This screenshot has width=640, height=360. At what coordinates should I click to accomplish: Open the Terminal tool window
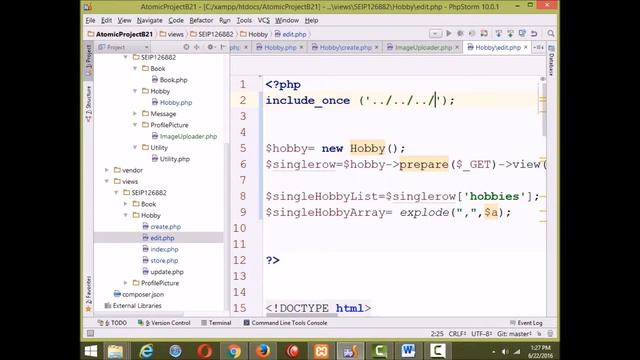216,323
